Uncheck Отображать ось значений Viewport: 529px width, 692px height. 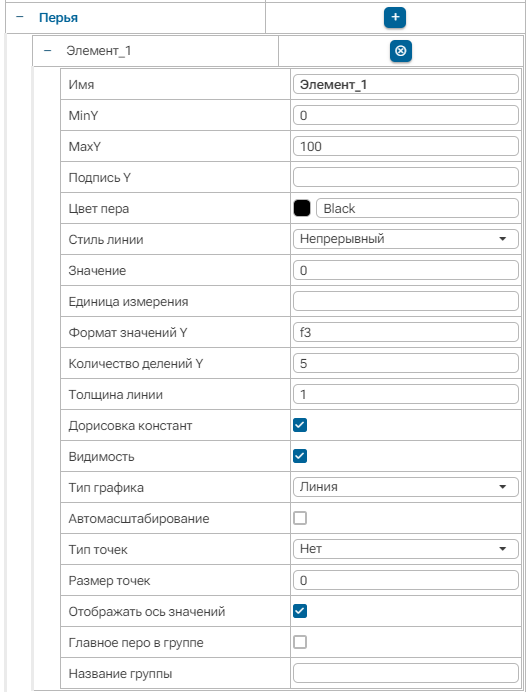[300, 611]
